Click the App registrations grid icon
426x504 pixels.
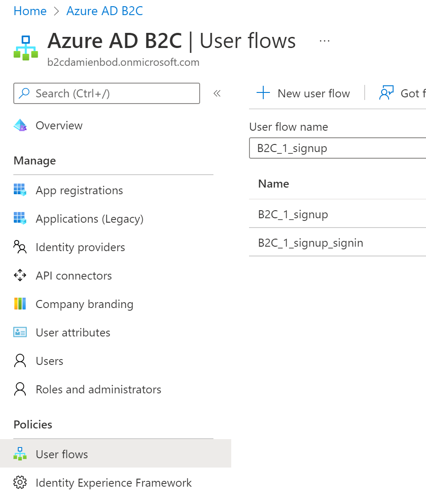tap(20, 190)
